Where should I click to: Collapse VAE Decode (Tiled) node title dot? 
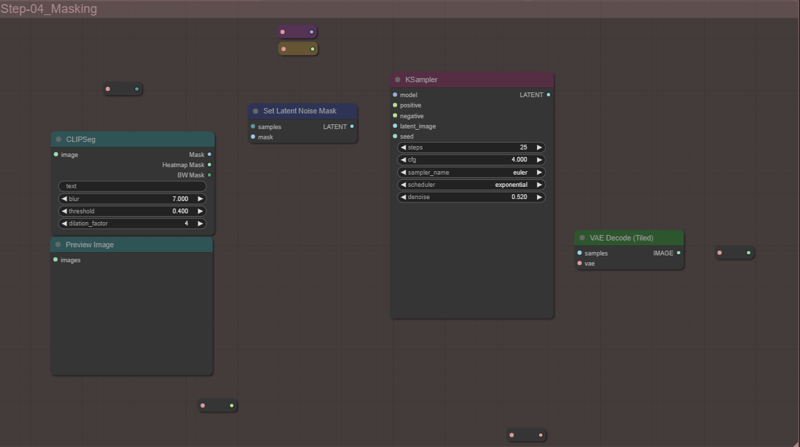[x=582, y=238]
